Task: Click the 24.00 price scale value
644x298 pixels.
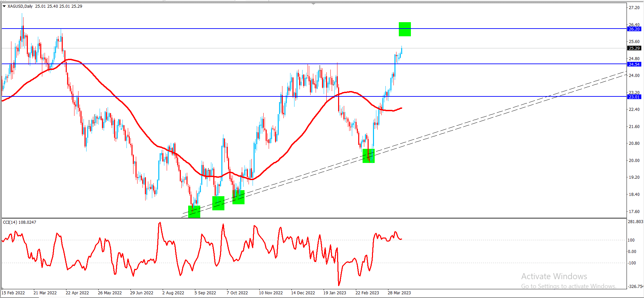Action: pyautogui.click(x=634, y=76)
